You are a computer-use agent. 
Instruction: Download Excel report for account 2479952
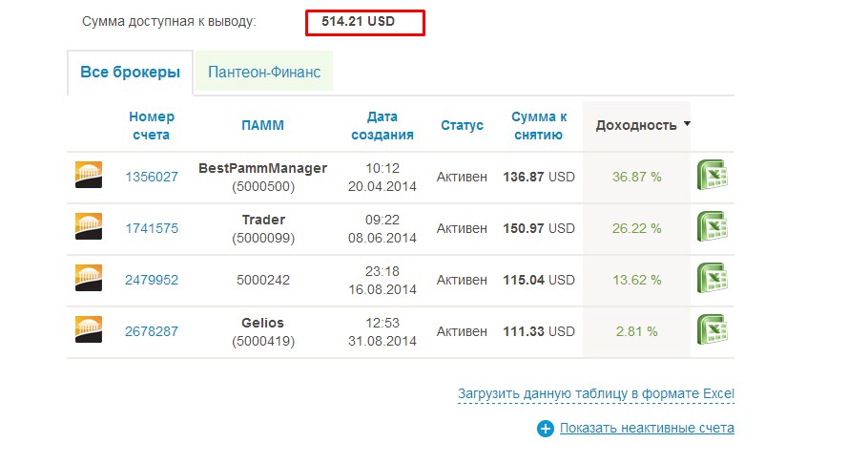tap(712, 280)
